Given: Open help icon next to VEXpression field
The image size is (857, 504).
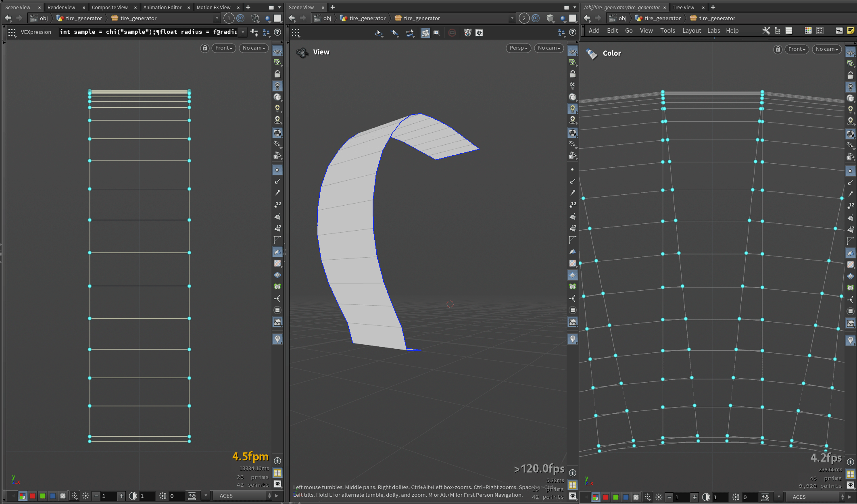Looking at the screenshot, I should [277, 32].
